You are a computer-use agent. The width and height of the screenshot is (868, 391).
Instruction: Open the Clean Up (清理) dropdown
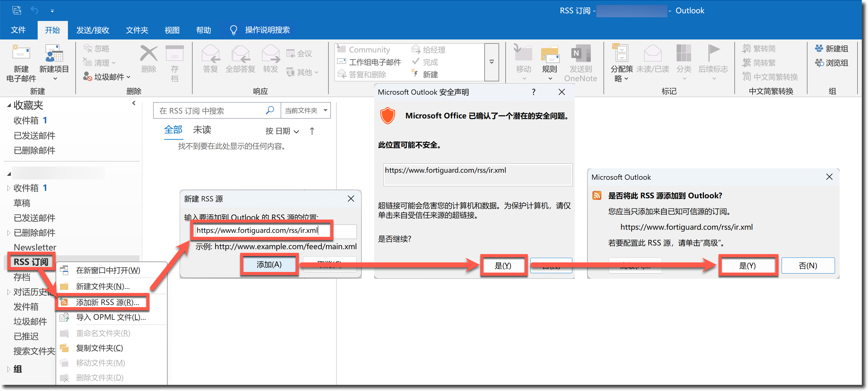click(x=99, y=63)
